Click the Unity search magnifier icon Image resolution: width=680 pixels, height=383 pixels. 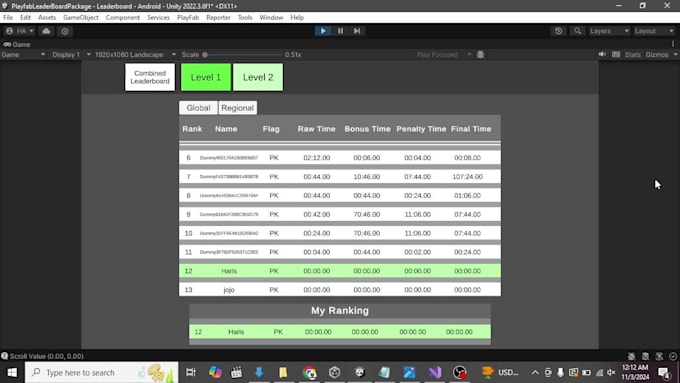577,31
